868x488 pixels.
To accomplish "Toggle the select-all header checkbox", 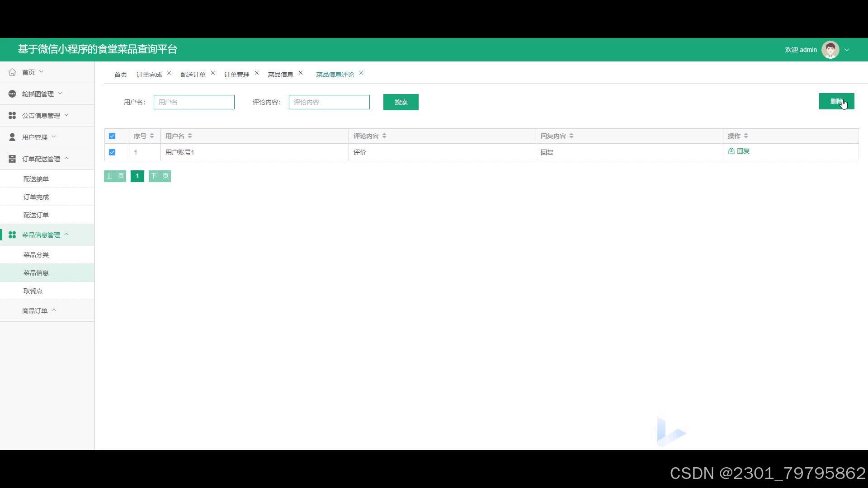I will click(x=112, y=136).
